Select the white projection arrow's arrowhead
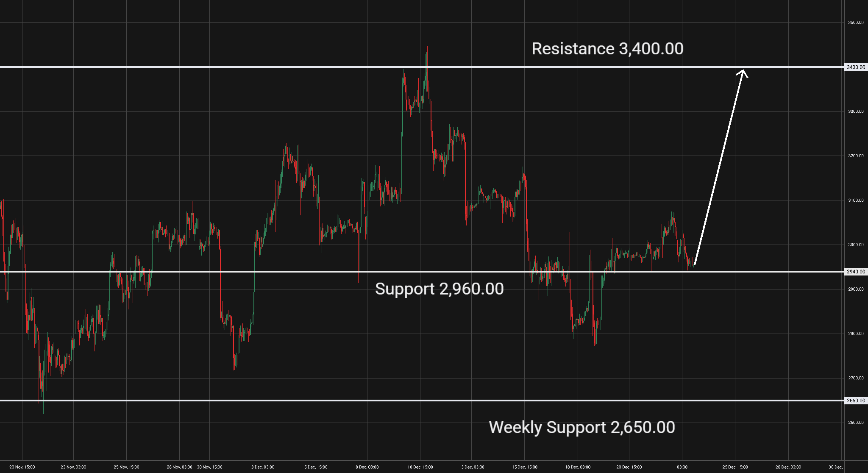Viewport: 868px width, 473px height. [743, 73]
